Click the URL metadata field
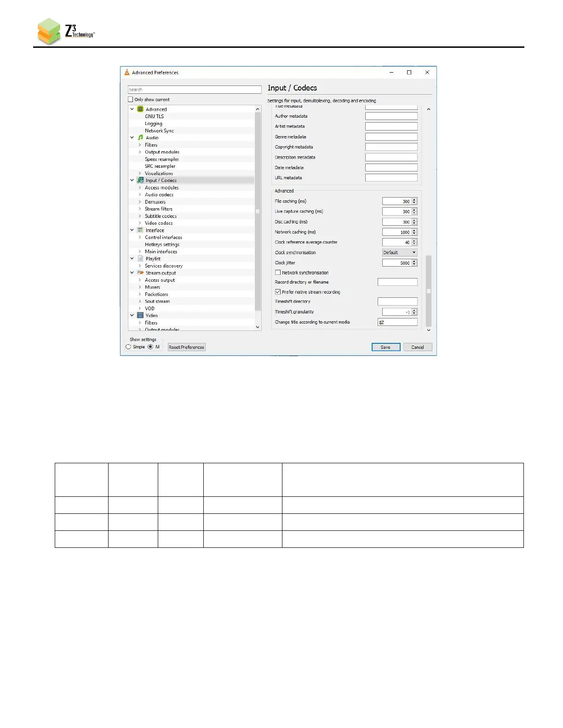This screenshot has width=563, height=728. pyautogui.click(x=391, y=178)
